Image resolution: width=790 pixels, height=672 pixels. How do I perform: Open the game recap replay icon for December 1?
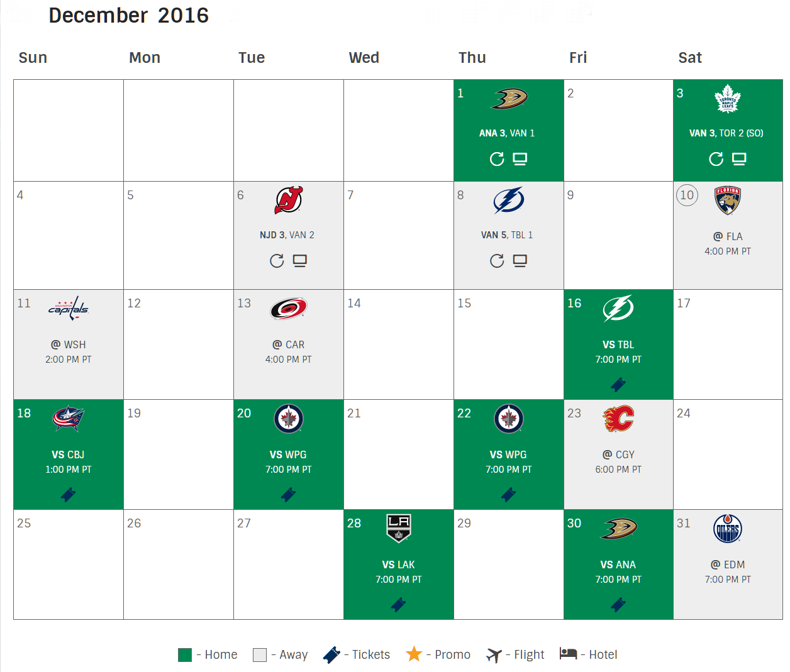point(497,159)
